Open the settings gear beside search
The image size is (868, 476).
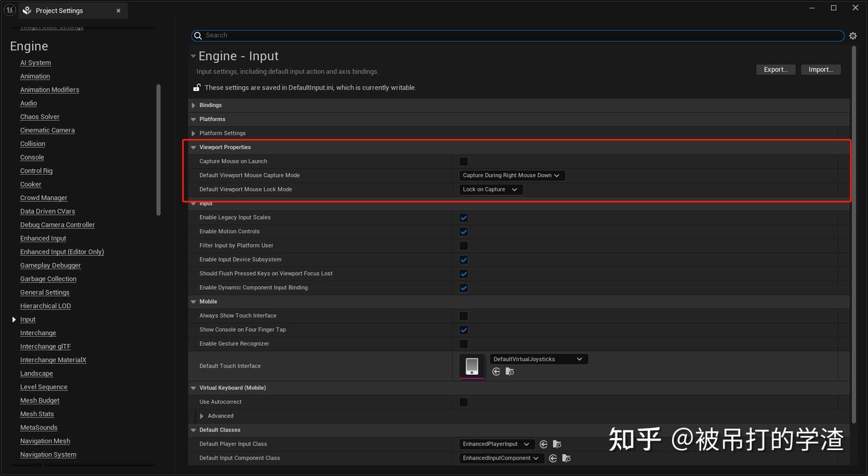(853, 36)
